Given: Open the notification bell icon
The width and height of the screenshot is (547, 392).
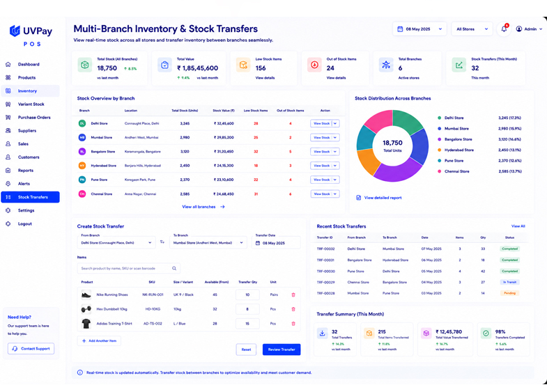Looking at the screenshot, I should (x=504, y=29).
